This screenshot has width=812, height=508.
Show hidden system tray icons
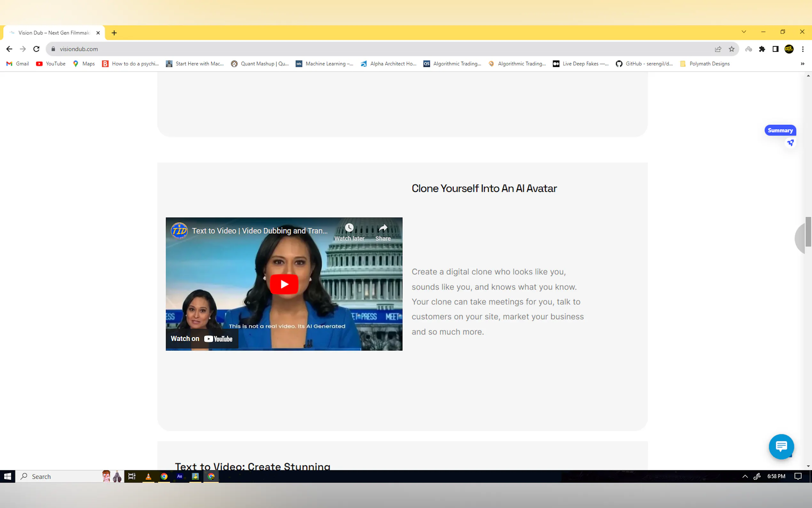pos(745,476)
